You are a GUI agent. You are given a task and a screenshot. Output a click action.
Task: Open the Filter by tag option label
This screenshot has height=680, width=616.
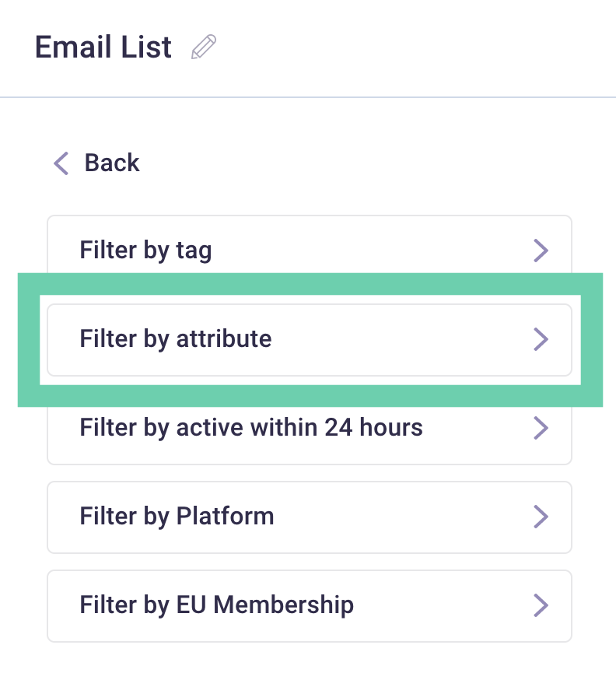pyautogui.click(x=145, y=251)
